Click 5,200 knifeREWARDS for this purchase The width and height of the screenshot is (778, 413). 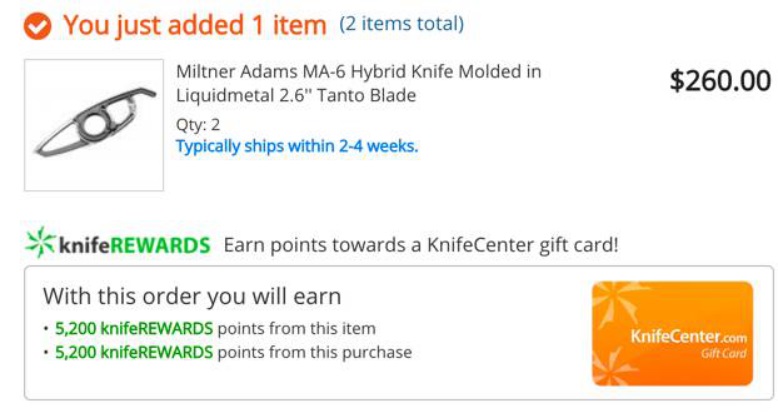pyautogui.click(x=134, y=352)
